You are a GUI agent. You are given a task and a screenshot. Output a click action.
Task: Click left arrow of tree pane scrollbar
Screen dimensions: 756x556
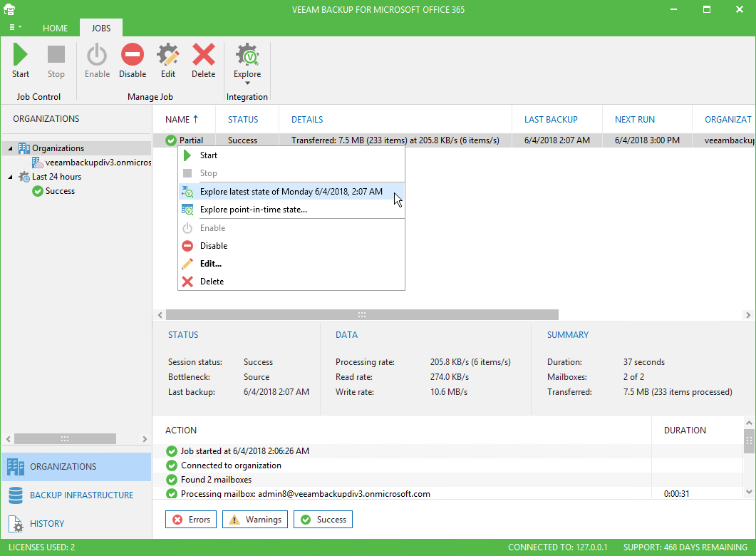tap(9, 439)
